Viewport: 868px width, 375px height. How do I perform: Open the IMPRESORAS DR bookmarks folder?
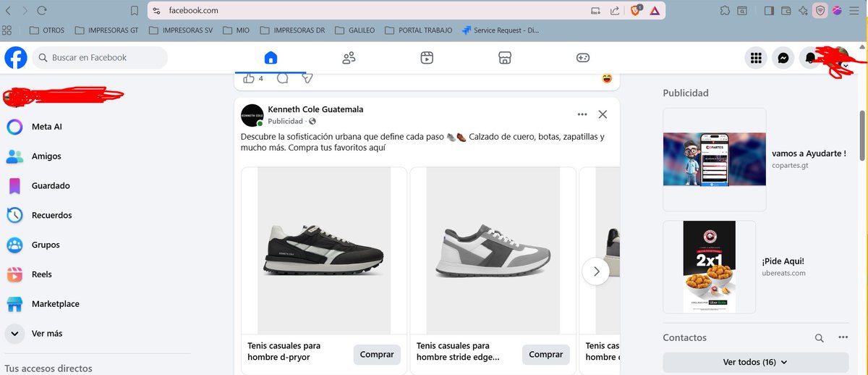[291, 30]
